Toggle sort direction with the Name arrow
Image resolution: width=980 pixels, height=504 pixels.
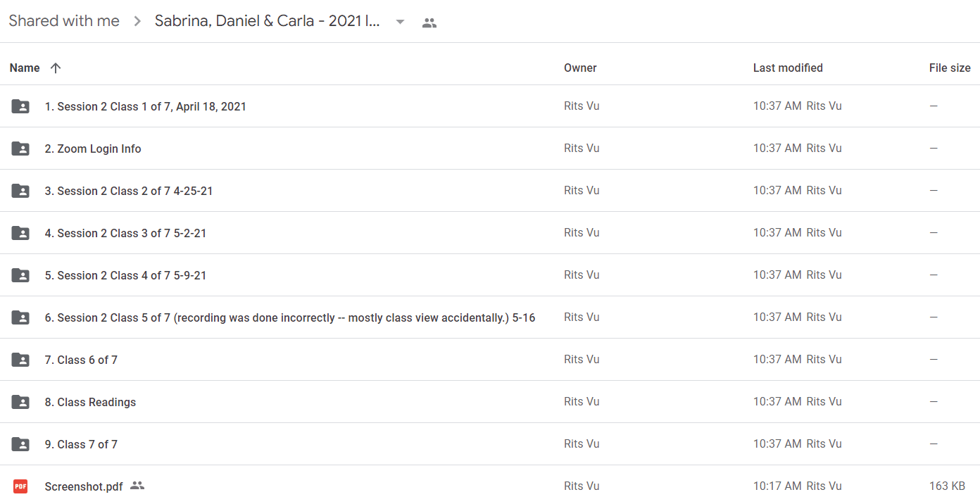coord(56,68)
